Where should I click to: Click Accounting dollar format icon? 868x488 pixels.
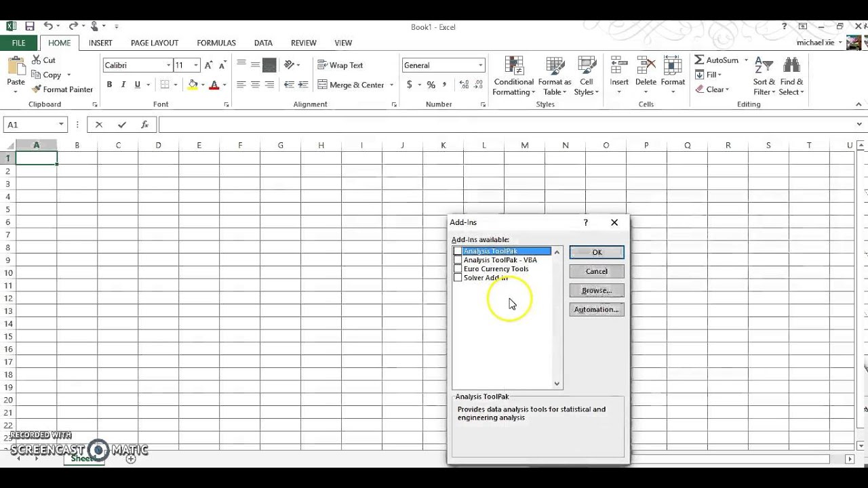(409, 85)
